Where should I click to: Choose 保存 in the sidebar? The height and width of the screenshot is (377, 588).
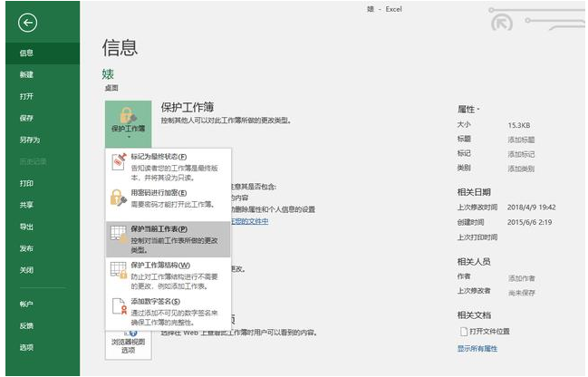click(x=43, y=118)
